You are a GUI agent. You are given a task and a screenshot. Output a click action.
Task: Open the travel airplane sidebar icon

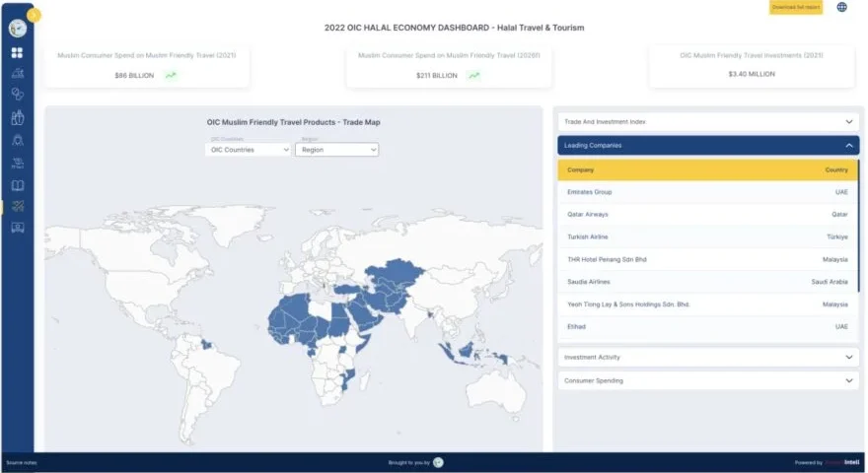17,206
